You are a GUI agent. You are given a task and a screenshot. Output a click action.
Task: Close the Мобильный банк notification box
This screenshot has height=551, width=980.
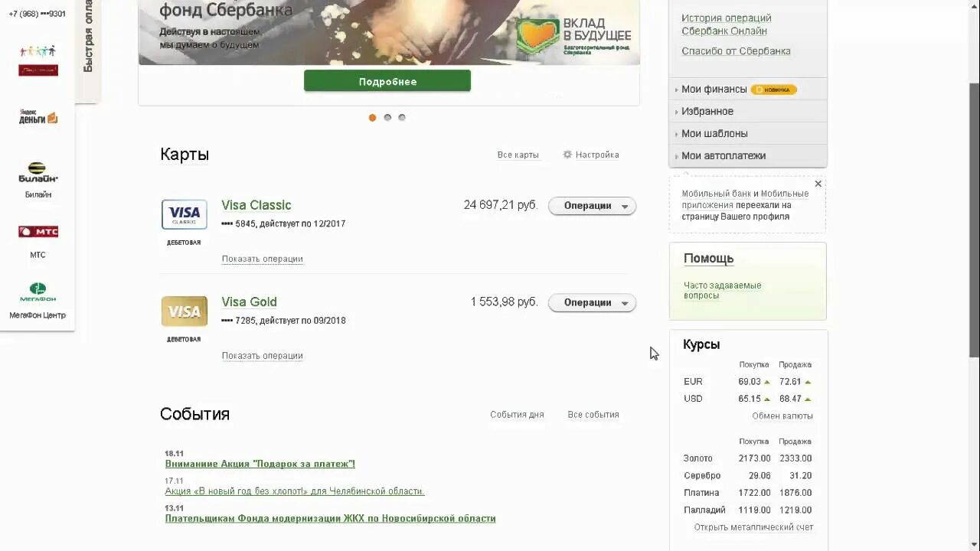point(818,184)
